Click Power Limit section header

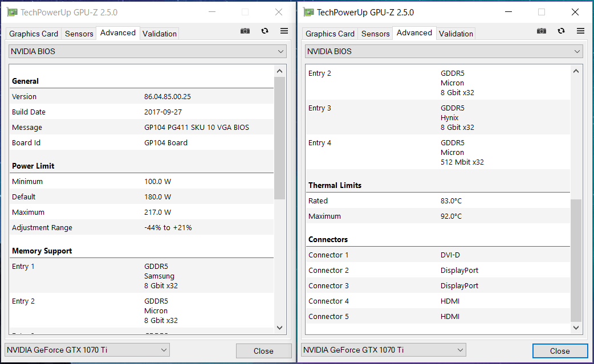33,166
